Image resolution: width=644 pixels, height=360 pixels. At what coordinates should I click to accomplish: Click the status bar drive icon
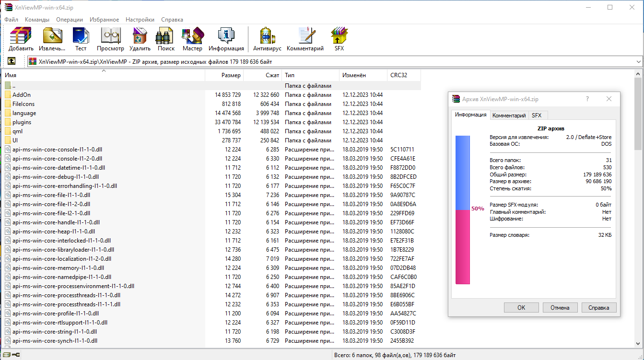click(x=6, y=355)
